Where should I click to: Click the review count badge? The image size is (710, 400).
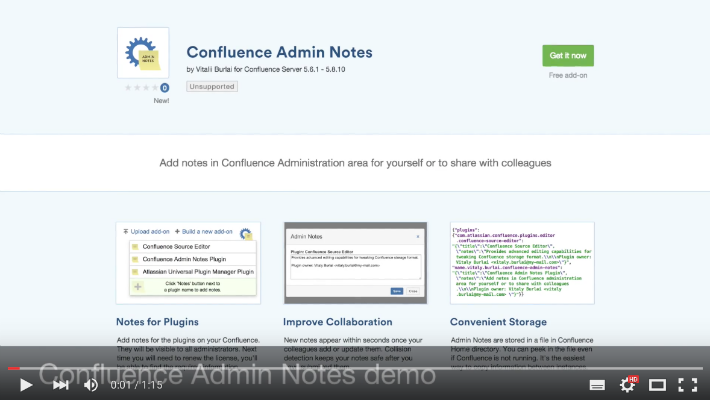(164, 88)
